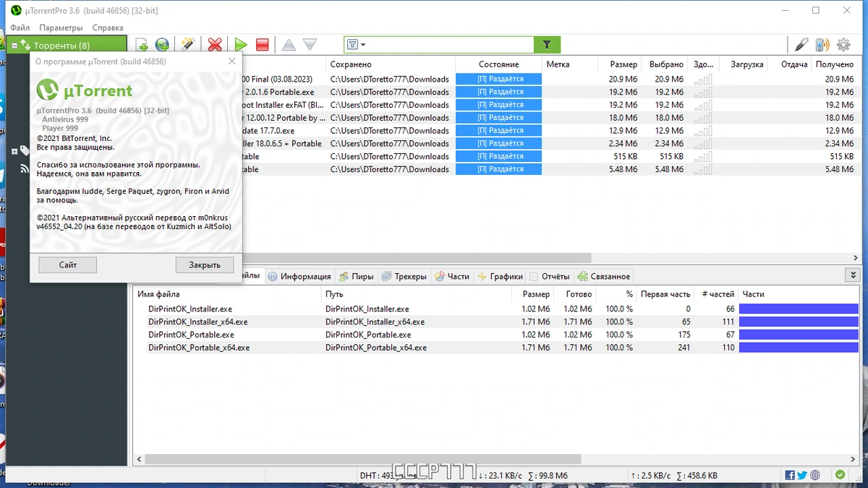Move torrent up the queue arrow

coord(289,45)
